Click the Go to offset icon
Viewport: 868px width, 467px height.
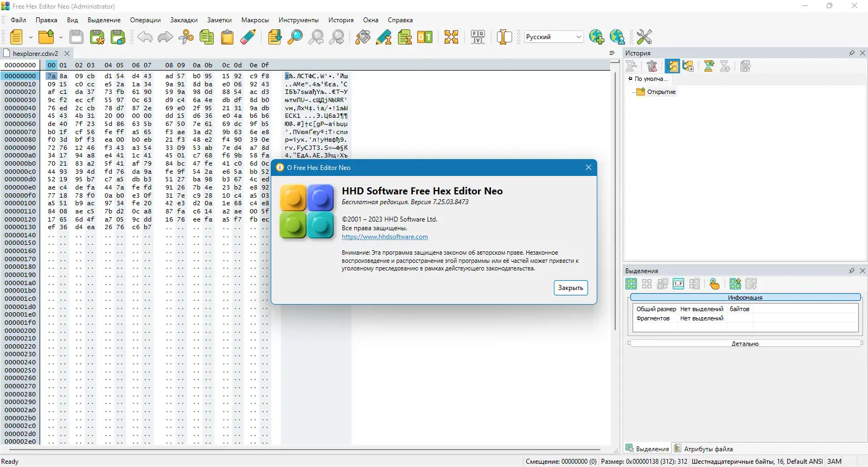tap(275, 37)
